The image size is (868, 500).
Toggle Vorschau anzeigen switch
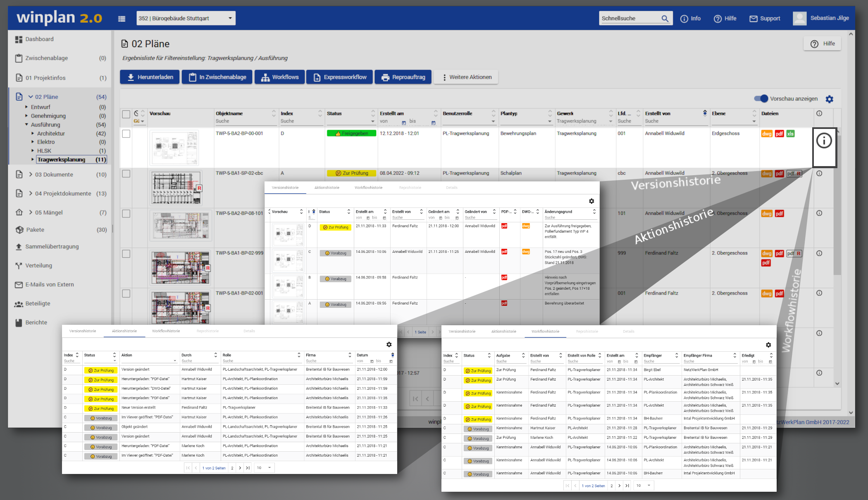(x=761, y=99)
